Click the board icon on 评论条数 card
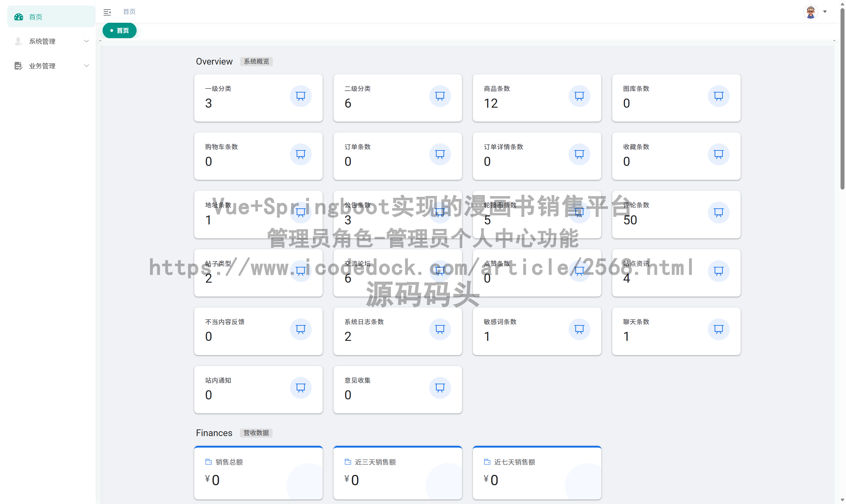 (719, 213)
